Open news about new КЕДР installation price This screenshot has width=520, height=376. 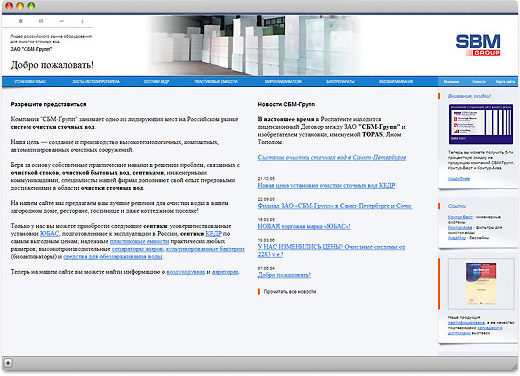(326, 185)
